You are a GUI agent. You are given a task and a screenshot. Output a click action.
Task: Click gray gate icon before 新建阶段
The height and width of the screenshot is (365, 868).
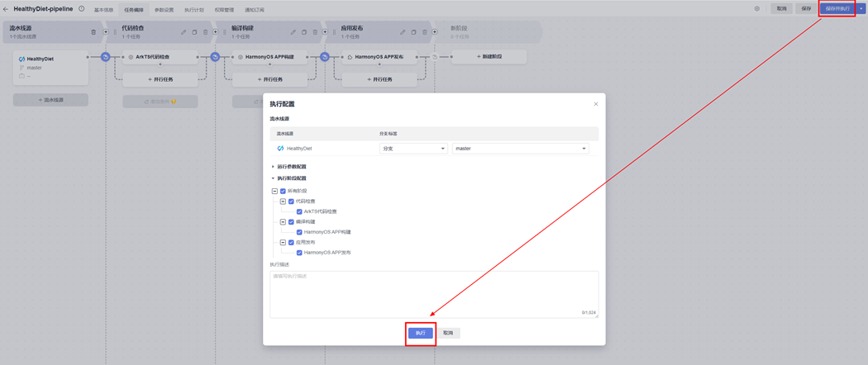coord(435,56)
